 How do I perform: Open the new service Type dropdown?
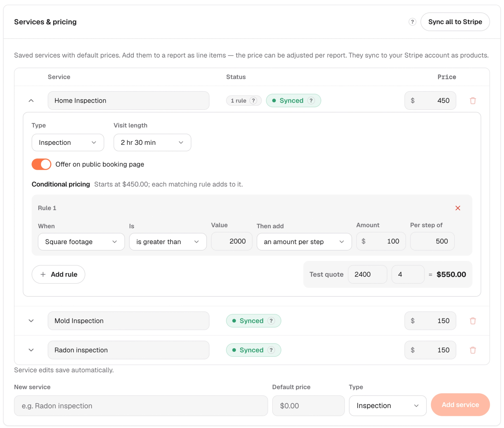(387, 405)
